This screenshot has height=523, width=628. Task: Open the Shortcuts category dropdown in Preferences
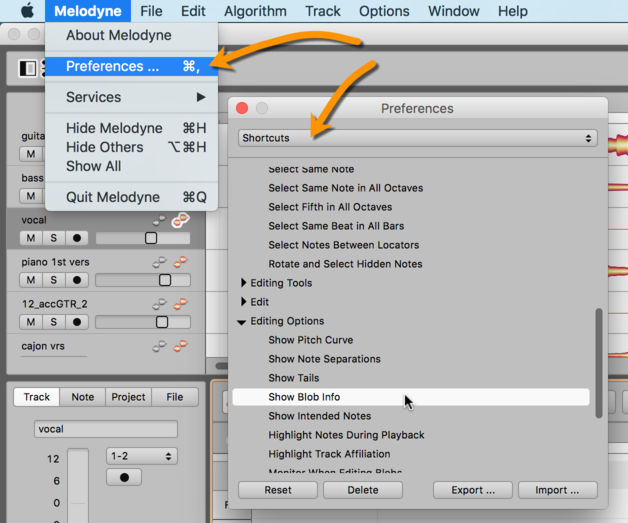[x=418, y=138]
